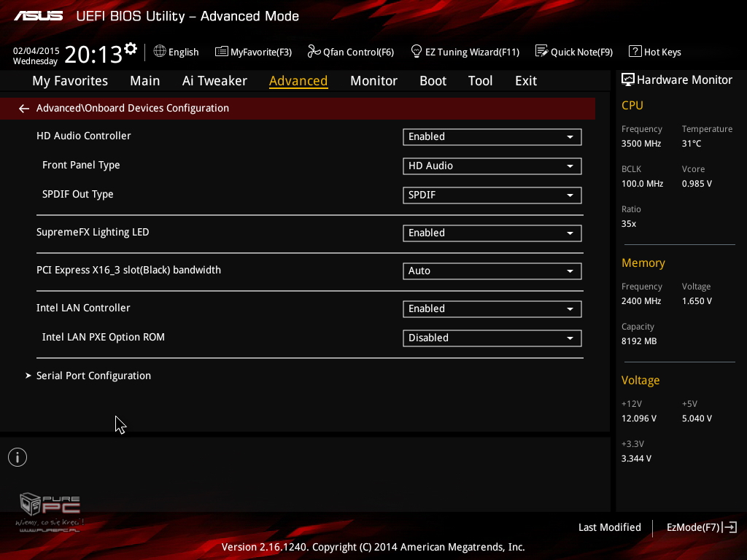Open MyFavorite(F3) text label
The width and height of the screenshot is (747, 560).
pos(261,52)
